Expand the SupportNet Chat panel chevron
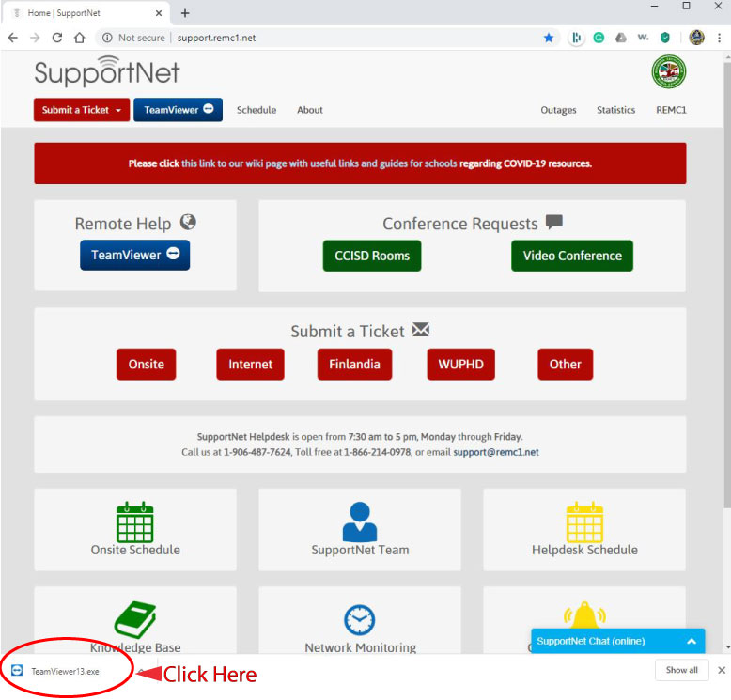Image resolution: width=731 pixels, height=700 pixels. coord(692,641)
